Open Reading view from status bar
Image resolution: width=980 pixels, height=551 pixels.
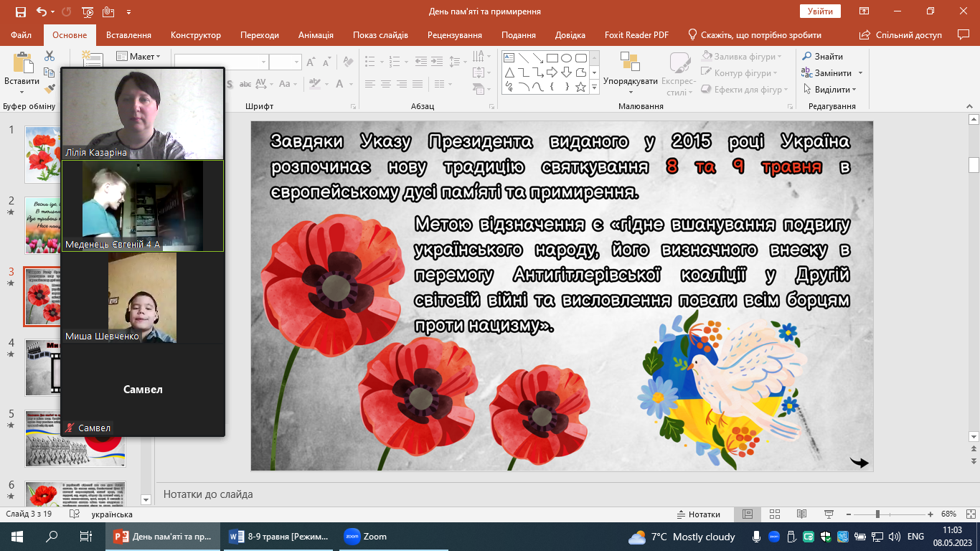(801, 514)
